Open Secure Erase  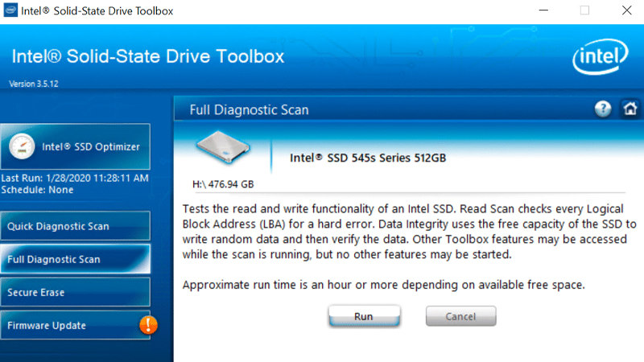[x=76, y=292]
